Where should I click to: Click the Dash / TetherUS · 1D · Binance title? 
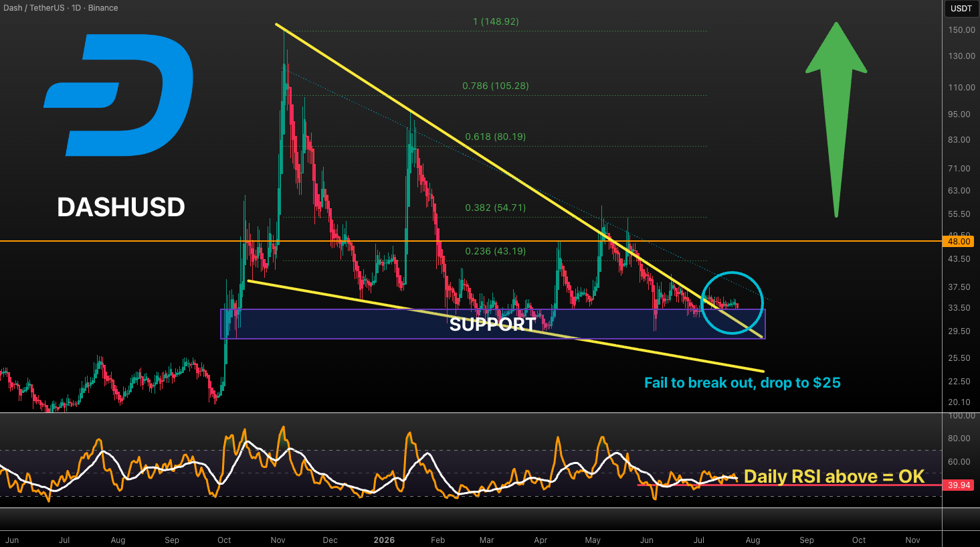(x=61, y=8)
